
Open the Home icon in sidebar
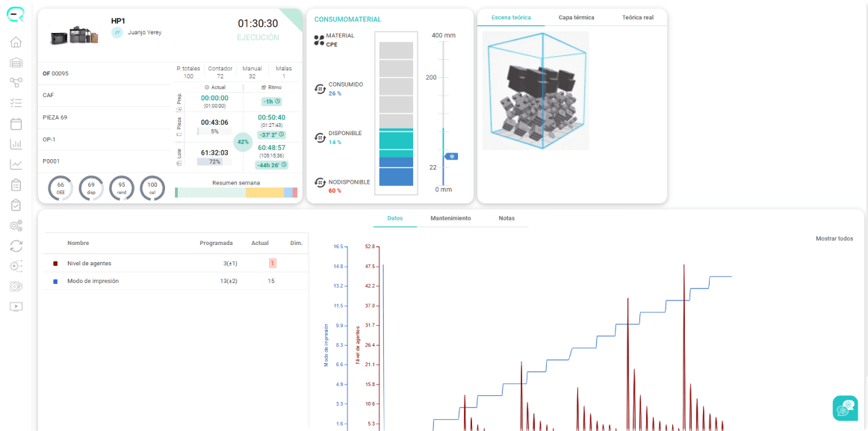[16, 43]
